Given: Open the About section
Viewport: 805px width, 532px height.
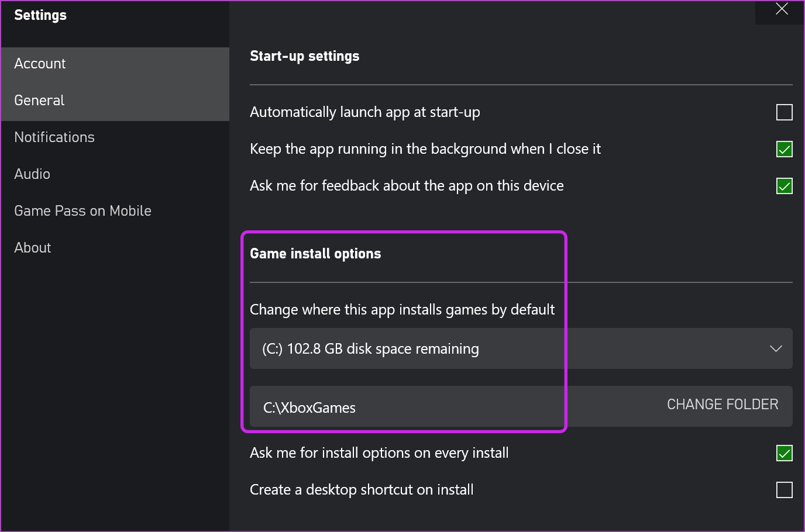Looking at the screenshot, I should (115, 248).
